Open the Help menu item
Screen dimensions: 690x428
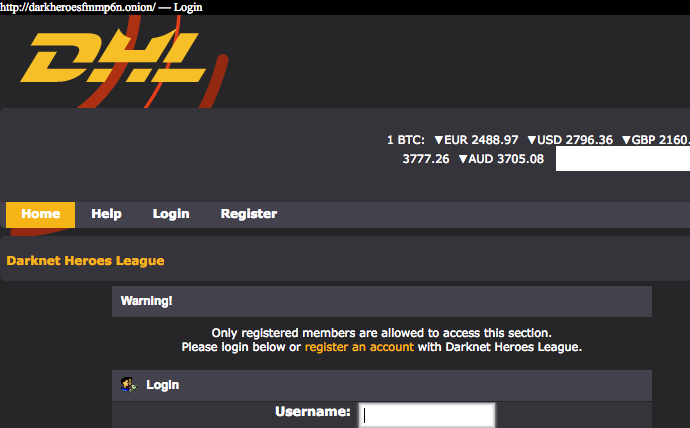tap(106, 214)
